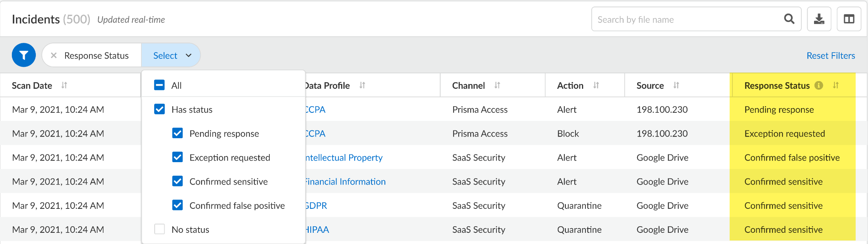Sort the Source column

point(676,85)
